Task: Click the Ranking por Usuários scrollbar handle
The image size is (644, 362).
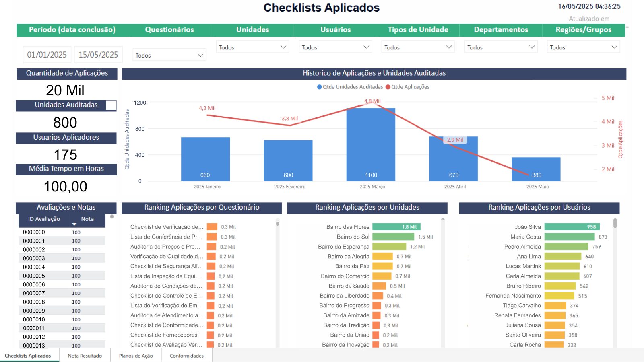Action: click(615, 223)
